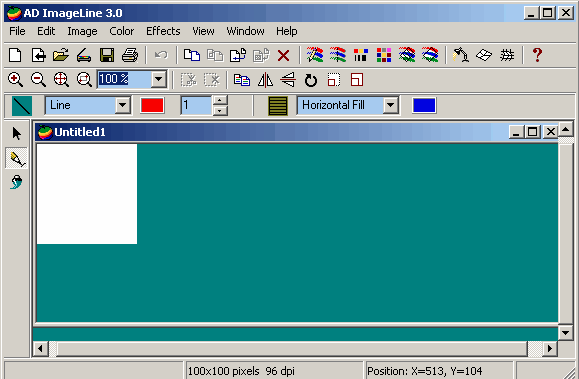Screen dimensions: 579x379
Task: Click the red resize canvas icon
Action: (x=357, y=80)
